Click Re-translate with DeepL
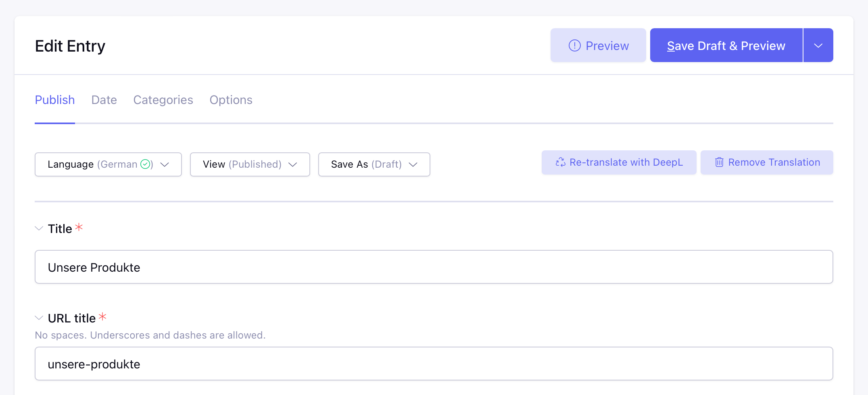This screenshot has width=868, height=395. 619,162
